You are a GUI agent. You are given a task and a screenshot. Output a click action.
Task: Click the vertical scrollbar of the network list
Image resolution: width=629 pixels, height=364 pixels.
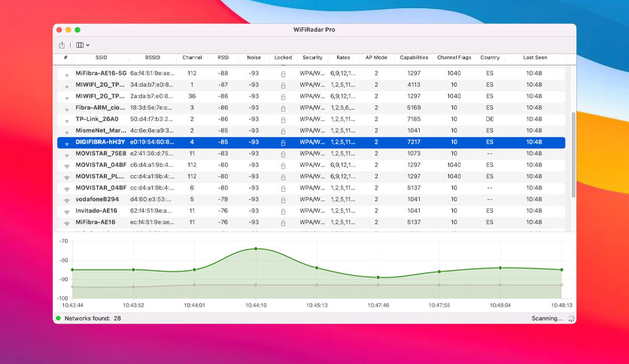(x=573, y=155)
